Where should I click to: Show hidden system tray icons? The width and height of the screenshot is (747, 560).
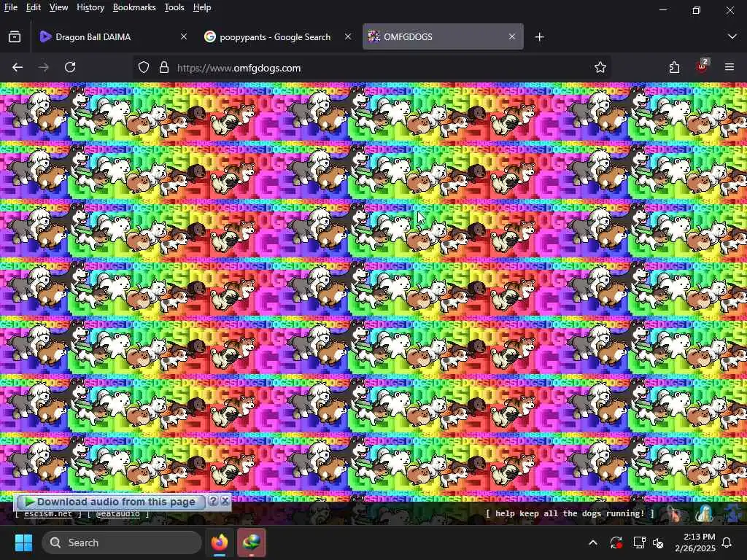(593, 542)
